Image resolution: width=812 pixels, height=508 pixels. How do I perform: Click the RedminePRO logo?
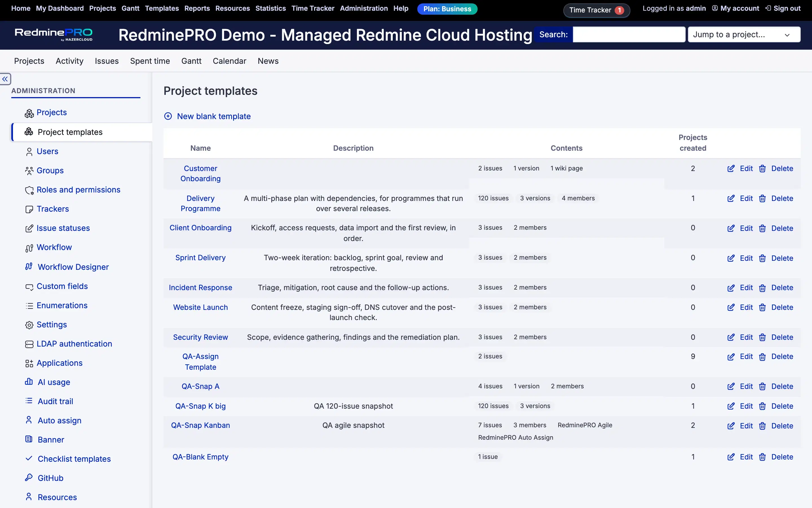coord(54,34)
